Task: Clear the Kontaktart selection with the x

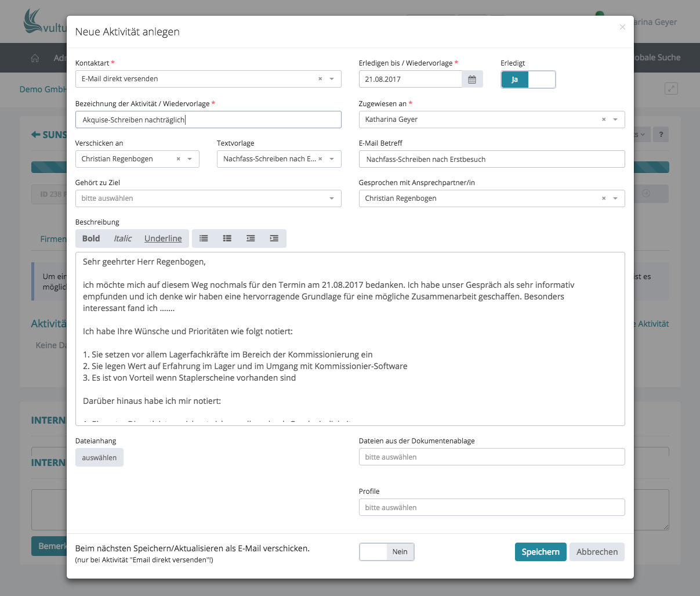Action: tap(320, 79)
